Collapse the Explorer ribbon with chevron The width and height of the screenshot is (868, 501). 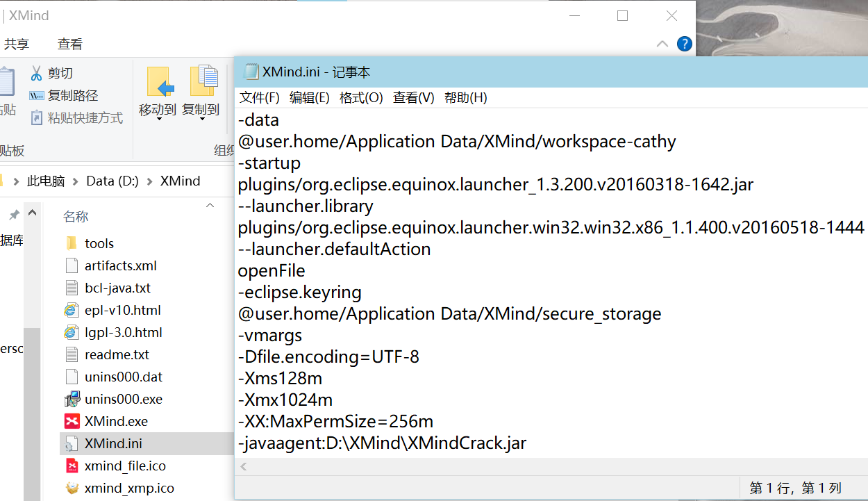662,44
